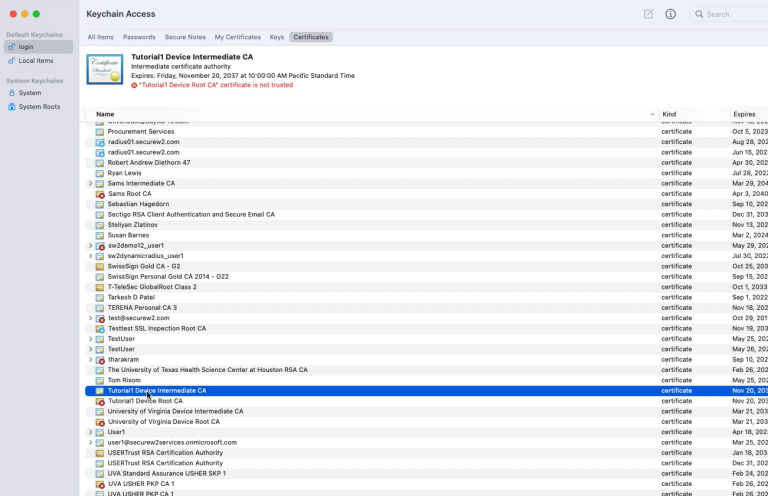Screen dimensions: 768x496
Task: Switch to the Secure Notes tab
Action: click(185, 37)
